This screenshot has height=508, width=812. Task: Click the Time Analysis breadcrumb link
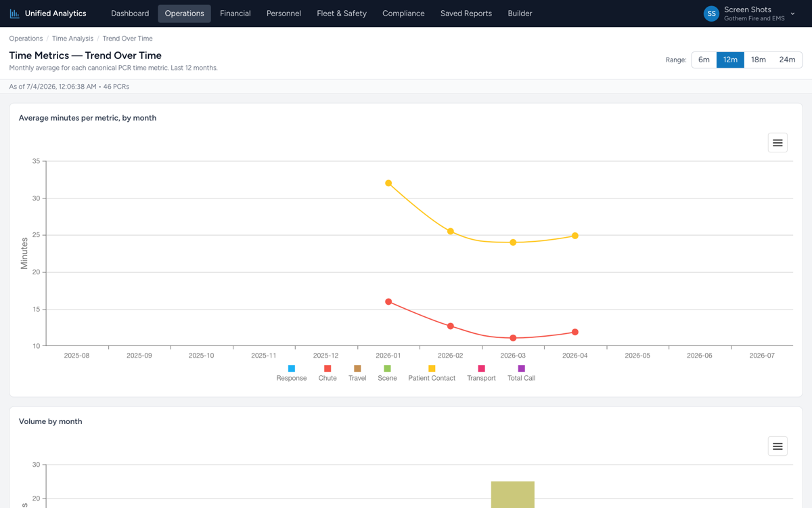tap(72, 39)
